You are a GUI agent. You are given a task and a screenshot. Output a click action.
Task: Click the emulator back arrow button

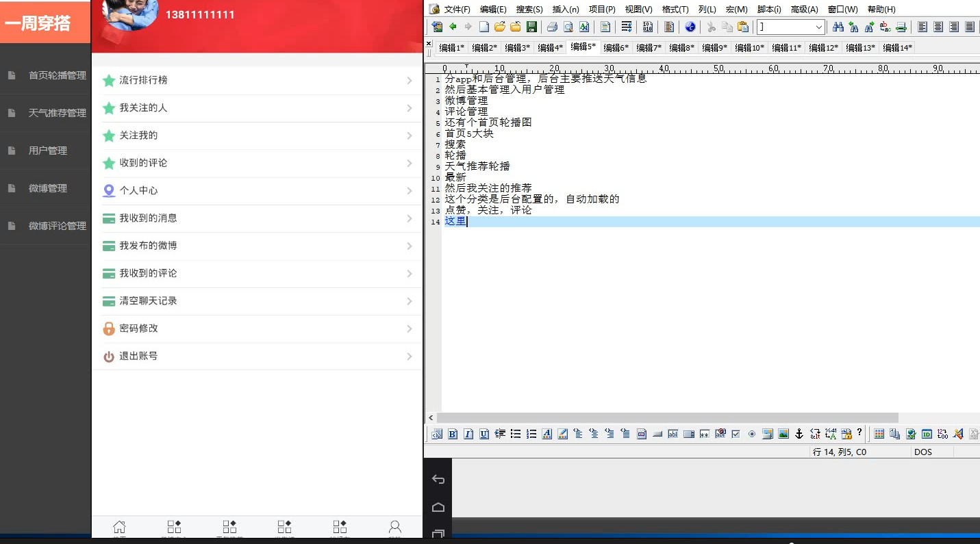tap(438, 479)
